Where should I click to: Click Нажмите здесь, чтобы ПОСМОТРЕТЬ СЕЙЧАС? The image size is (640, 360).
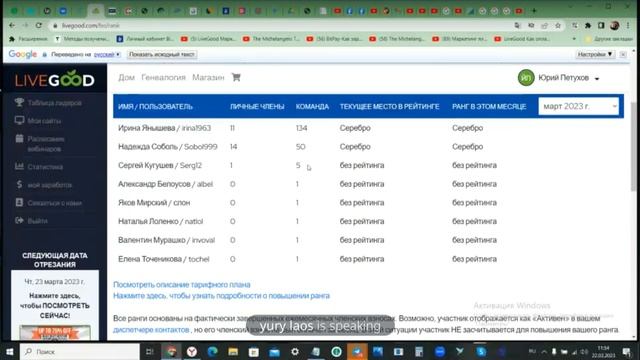click(x=55, y=305)
